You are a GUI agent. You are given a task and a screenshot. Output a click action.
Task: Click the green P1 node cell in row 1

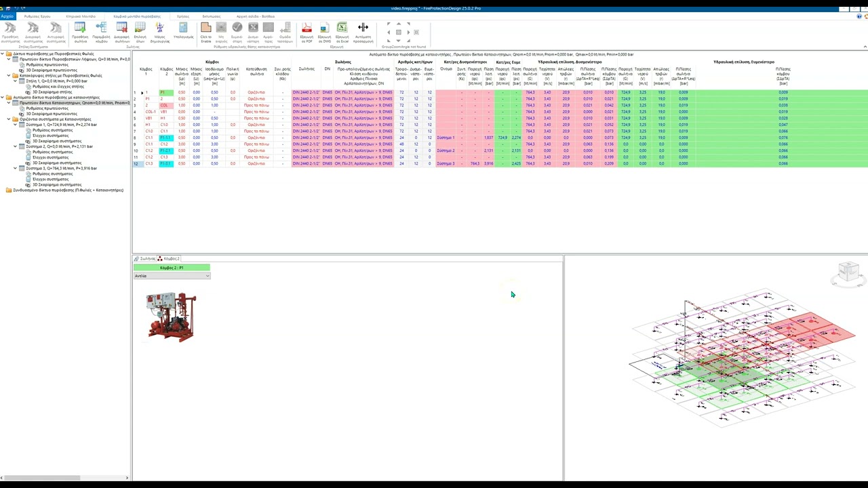click(166, 92)
